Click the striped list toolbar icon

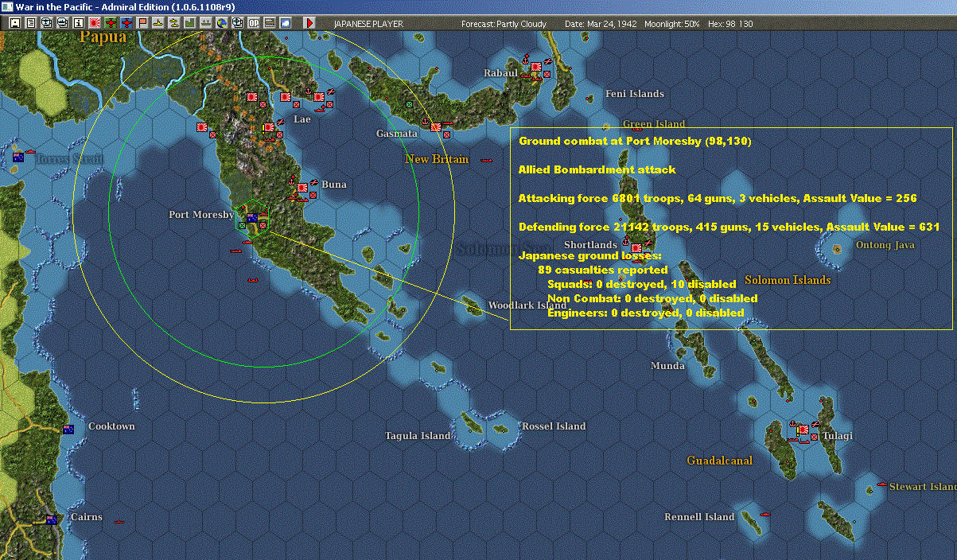(x=270, y=23)
